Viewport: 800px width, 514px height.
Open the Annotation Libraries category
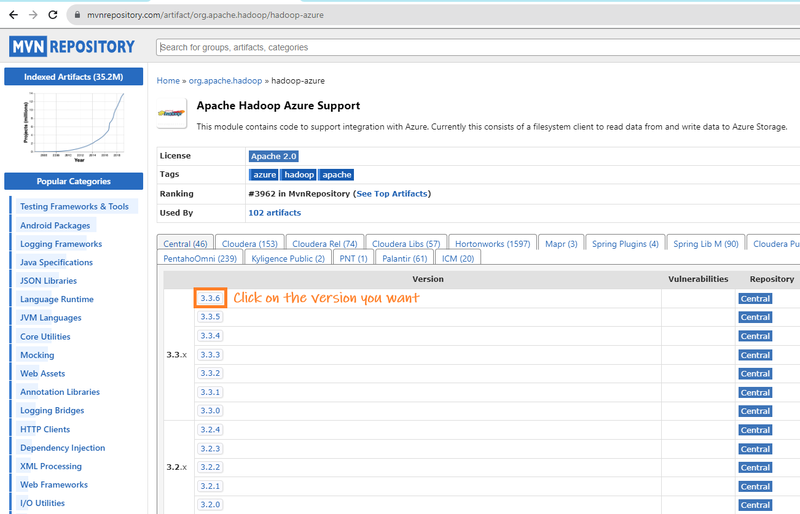tap(60, 392)
